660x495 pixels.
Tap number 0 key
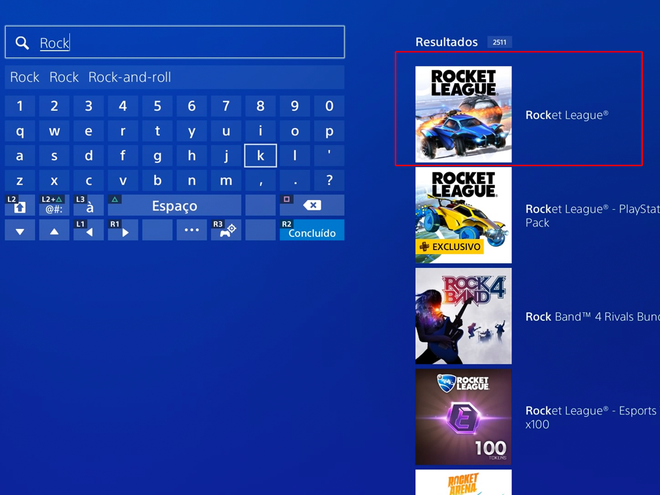coord(329,106)
